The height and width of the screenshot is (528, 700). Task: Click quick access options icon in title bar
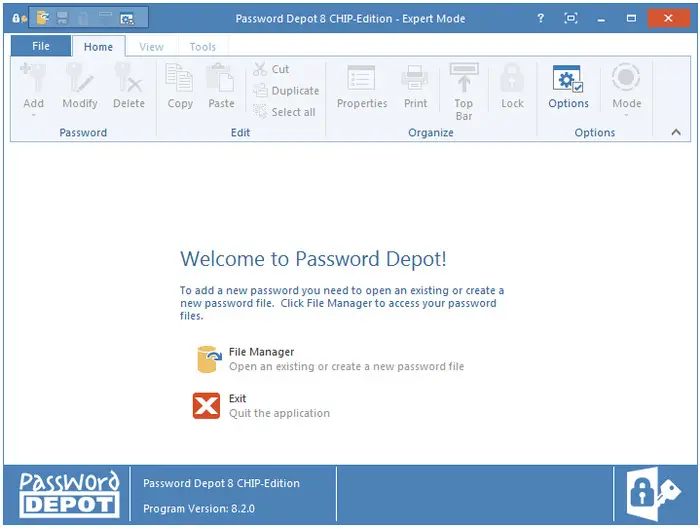pos(127,18)
